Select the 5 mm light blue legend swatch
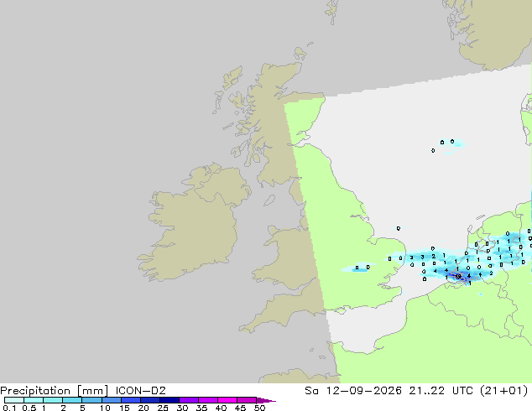532x411 pixels. click(91, 400)
